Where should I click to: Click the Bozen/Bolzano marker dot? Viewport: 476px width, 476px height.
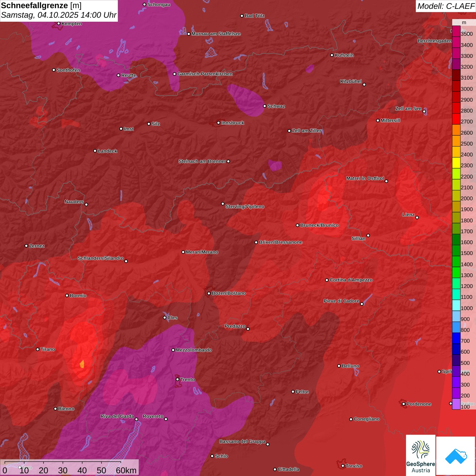pos(209,293)
